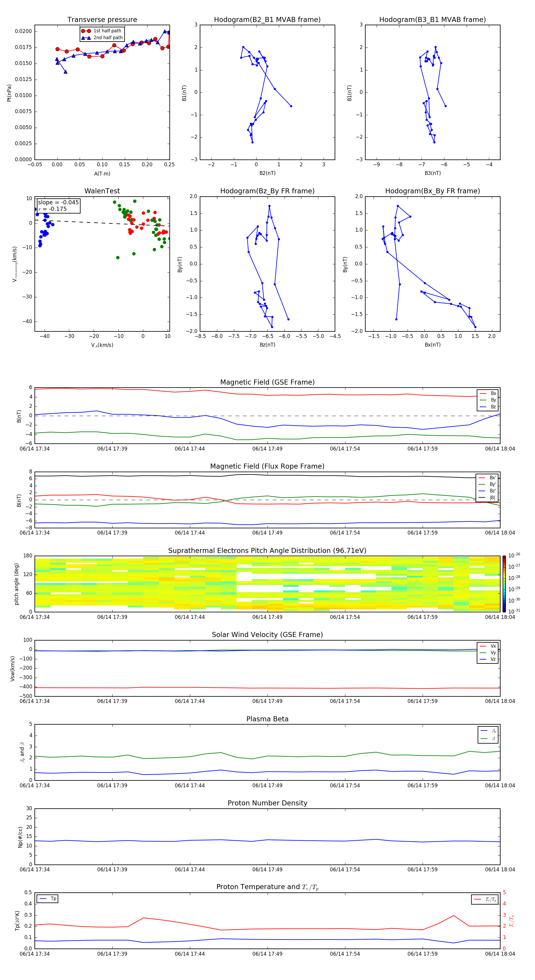
Task: Click the 'VA(km/s)' x-axis label
Action: click(102, 345)
